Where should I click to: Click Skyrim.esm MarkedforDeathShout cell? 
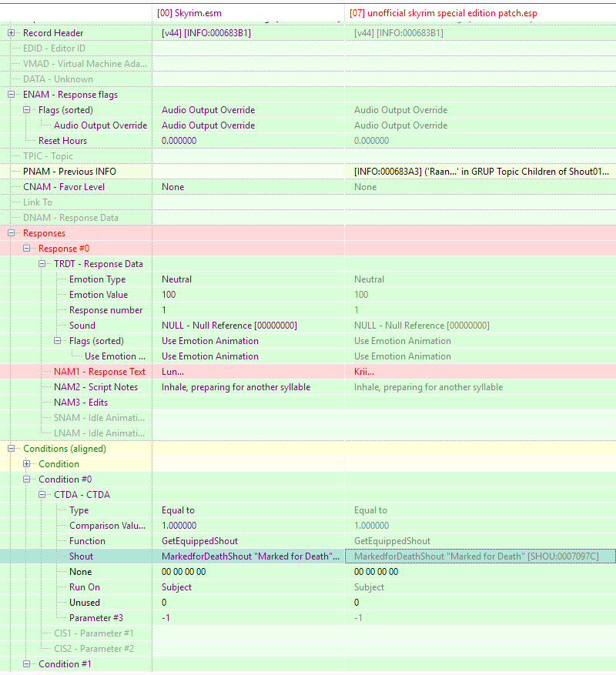(249, 556)
